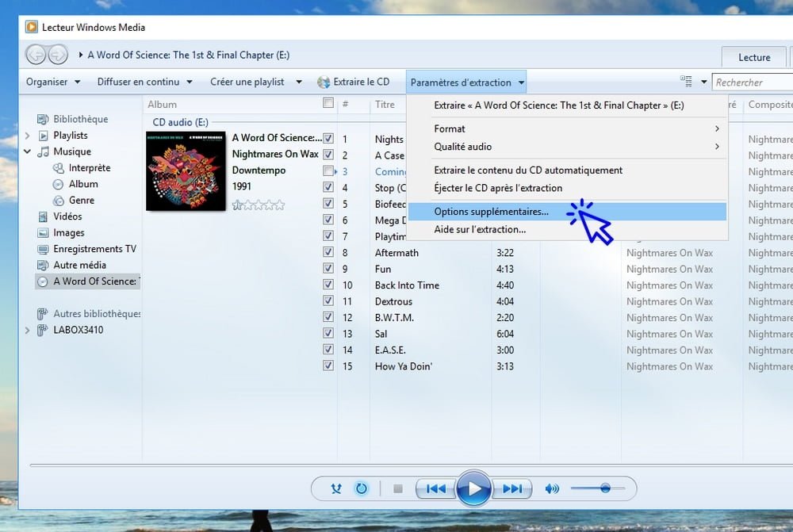The height and width of the screenshot is (532, 793).
Task: Toggle the select-all checkbox in the column header
Action: pos(328,103)
